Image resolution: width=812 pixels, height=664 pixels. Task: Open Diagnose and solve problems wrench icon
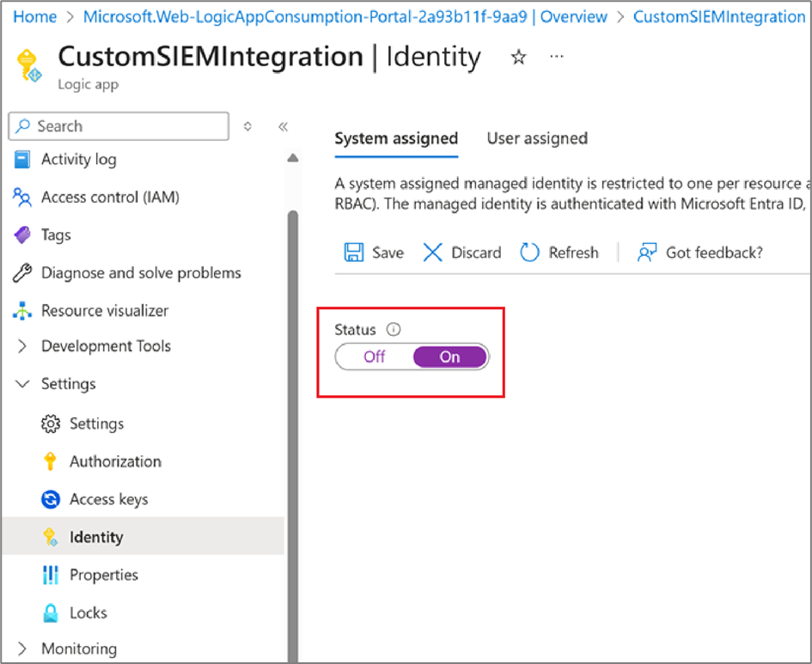pyautogui.click(x=22, y=273)
